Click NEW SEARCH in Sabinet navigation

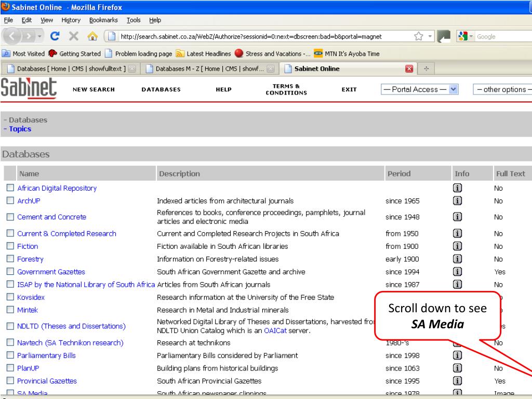pos(94,89)
